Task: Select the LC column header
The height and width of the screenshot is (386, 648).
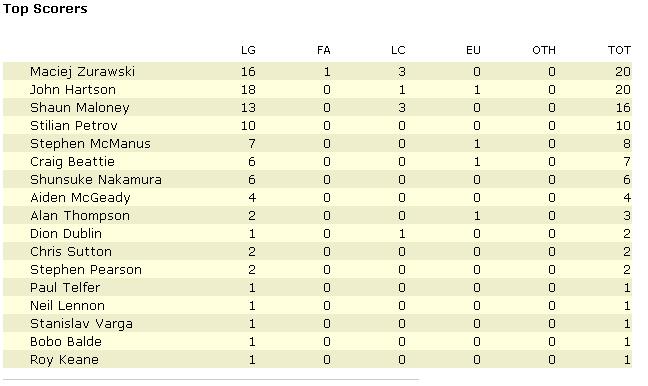Action: [x=398, y=50]
